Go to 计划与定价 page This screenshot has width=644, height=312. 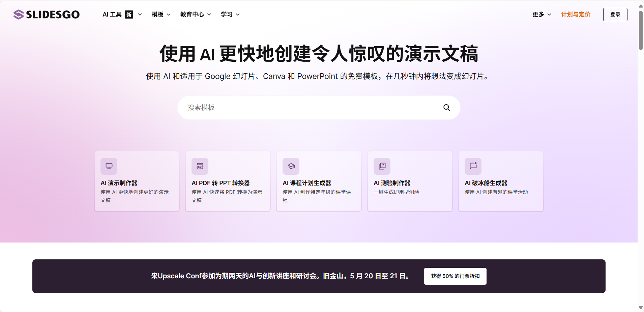(576, 15)
